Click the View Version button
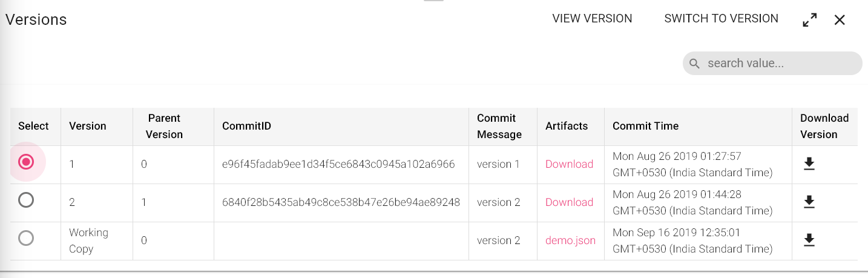 pyautogui.click(x=592, y=19)
